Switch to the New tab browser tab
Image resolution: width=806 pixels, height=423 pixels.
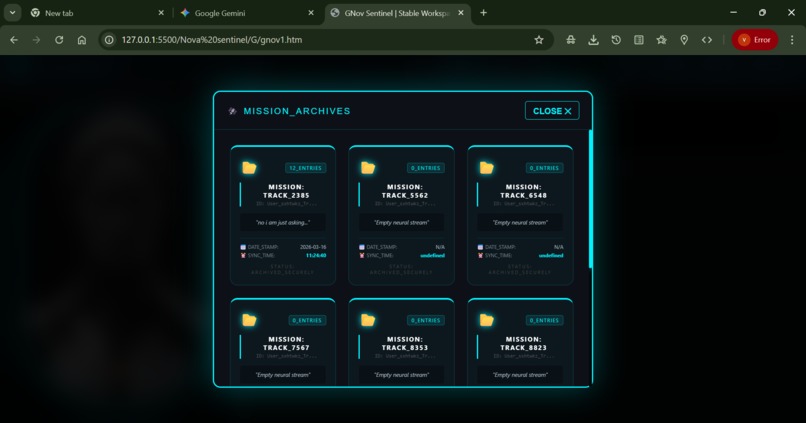95,13
